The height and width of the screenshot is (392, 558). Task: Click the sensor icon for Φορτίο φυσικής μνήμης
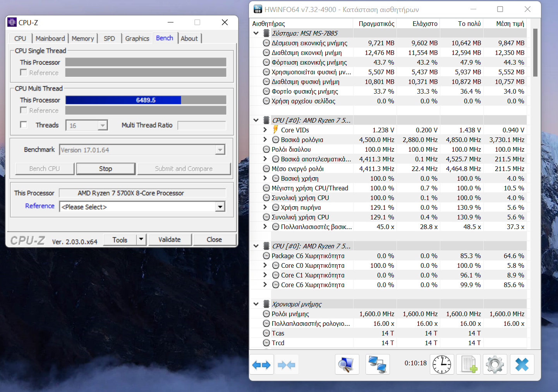266,91
